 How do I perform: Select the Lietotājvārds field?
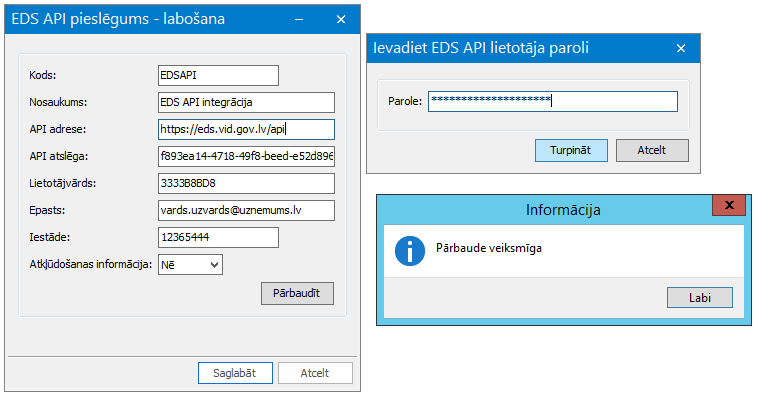click(x=247, y=184)
